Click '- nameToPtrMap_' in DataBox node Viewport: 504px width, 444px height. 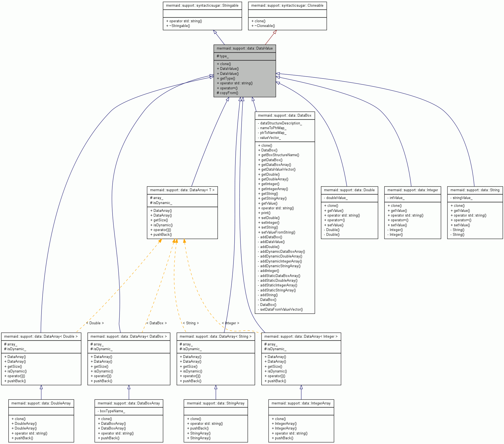click(x=272, y=128)
